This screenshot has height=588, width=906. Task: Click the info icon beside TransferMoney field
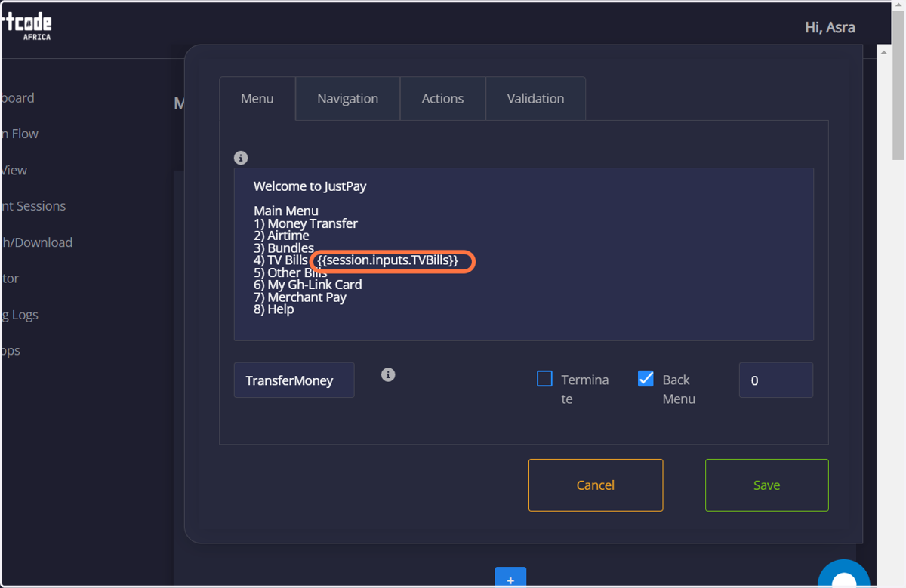coord(388,374)
